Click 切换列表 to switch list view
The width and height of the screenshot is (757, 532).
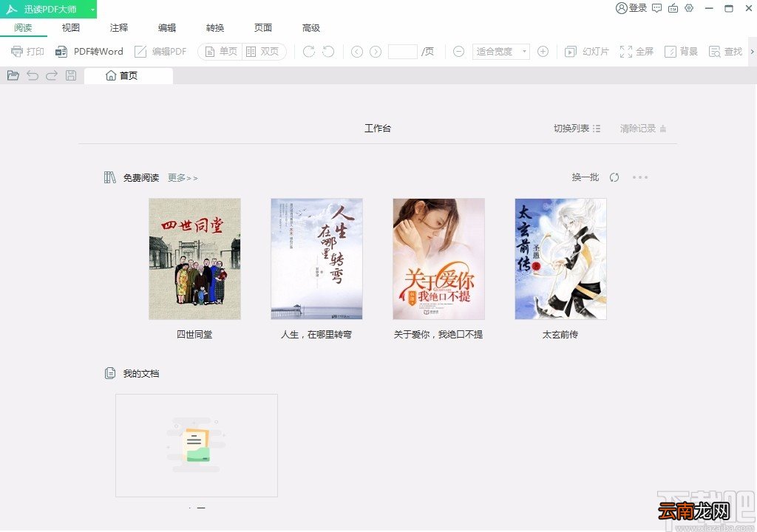pos(577,129)
